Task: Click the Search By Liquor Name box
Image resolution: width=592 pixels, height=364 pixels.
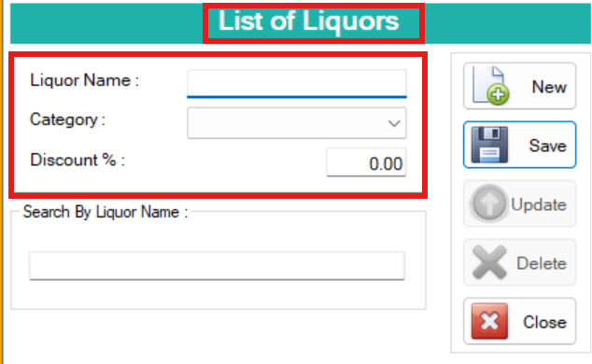Action: pyautogui.click(x=217, y=266)
